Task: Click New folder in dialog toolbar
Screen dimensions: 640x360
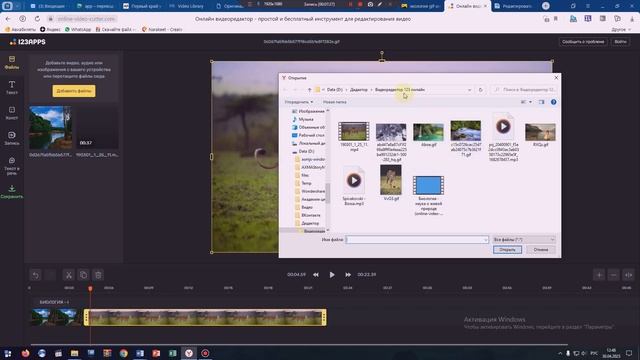Action: [334, 102]
